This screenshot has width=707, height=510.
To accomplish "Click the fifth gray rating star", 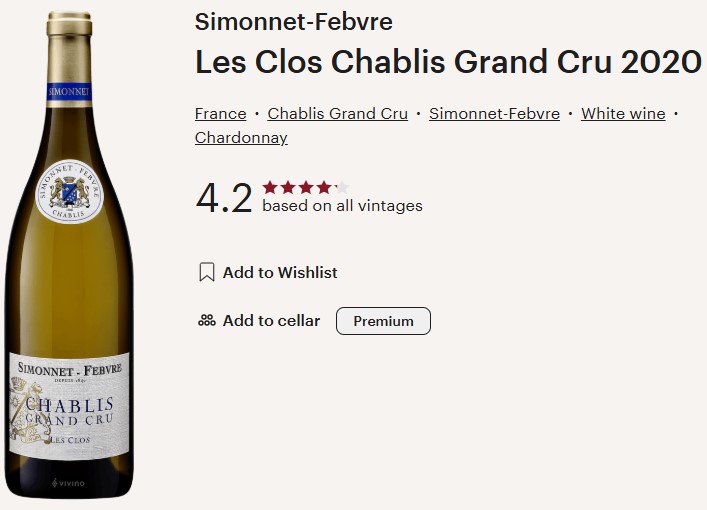I will click(341, 187).
